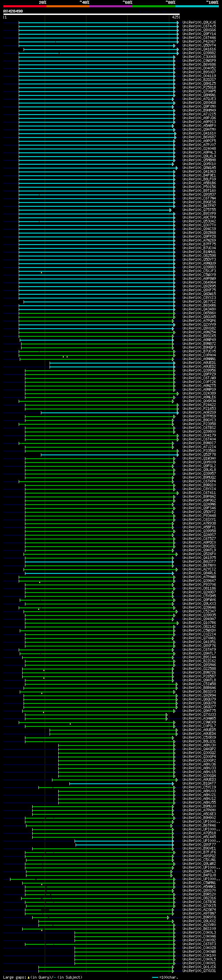Select hit UniRef100_Q1W3A0
222x980 pixels.
point(199,459)
